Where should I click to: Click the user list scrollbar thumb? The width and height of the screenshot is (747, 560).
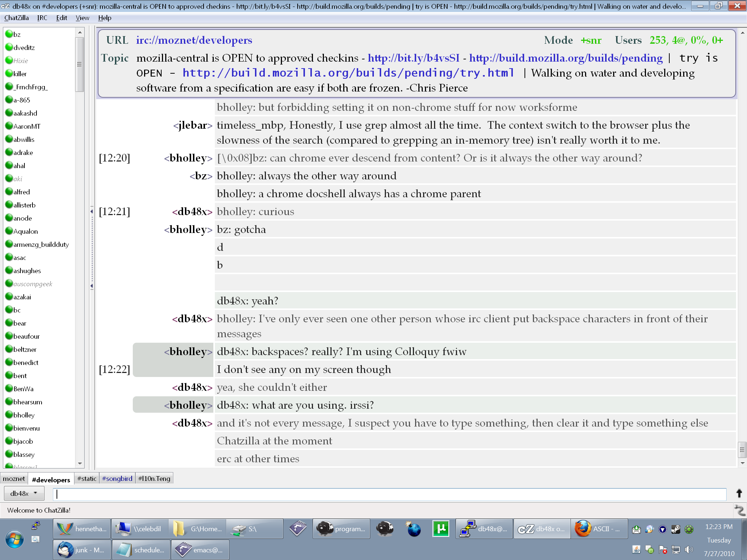[x=80, y=65]
